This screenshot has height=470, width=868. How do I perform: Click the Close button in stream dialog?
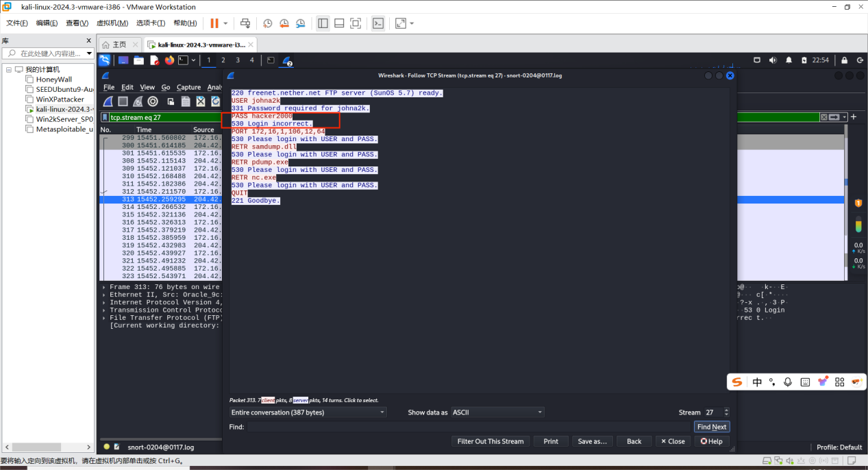[673, 441]
